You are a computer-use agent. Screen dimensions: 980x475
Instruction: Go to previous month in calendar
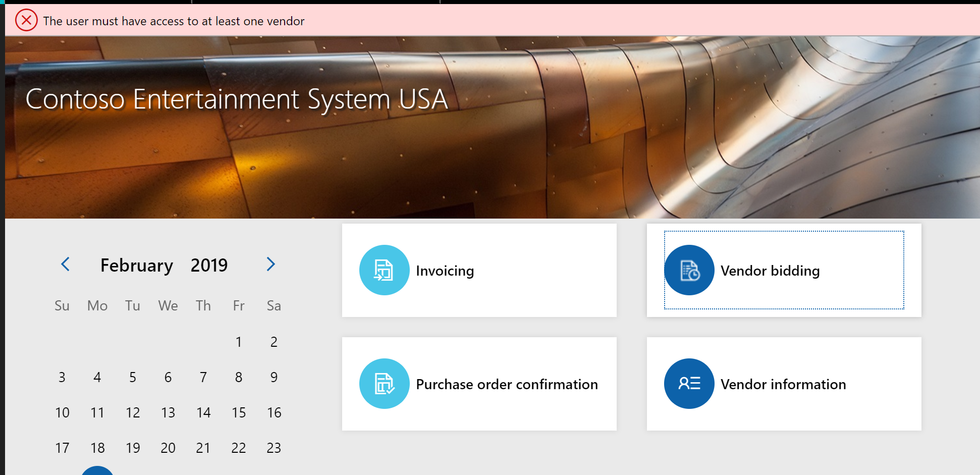click(66, 264)
